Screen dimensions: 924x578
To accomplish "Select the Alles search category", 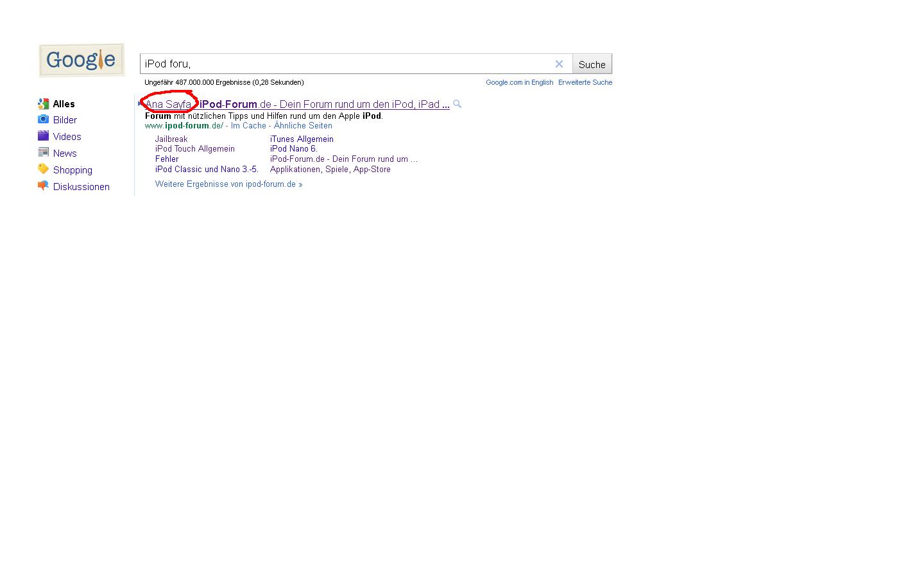I will click(x=64, y=104).
